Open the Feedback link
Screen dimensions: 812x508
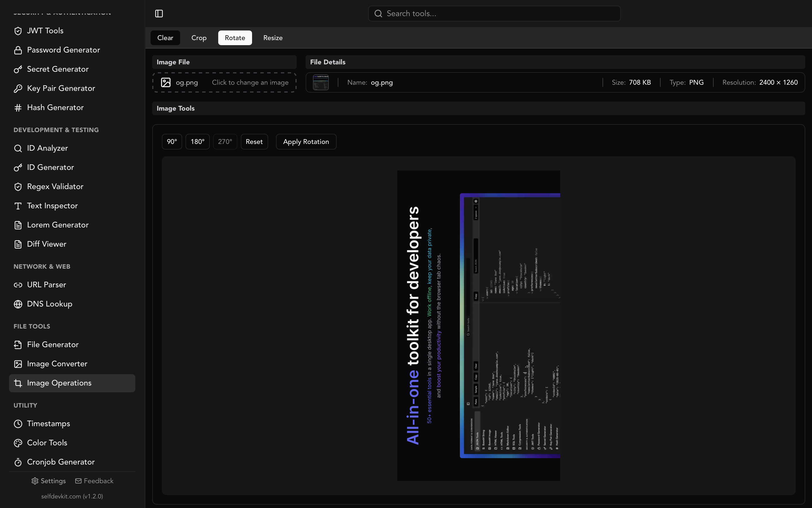tap(94, 481)
